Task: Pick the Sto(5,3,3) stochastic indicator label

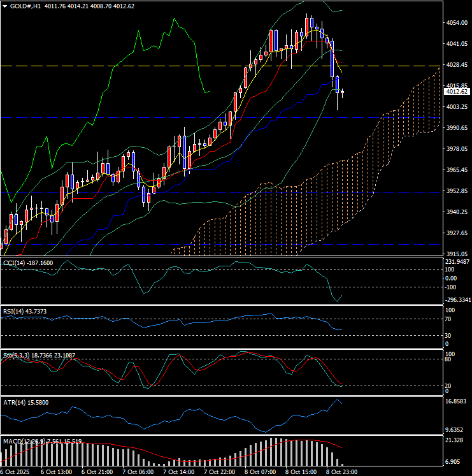Action: tap(19, 354)
